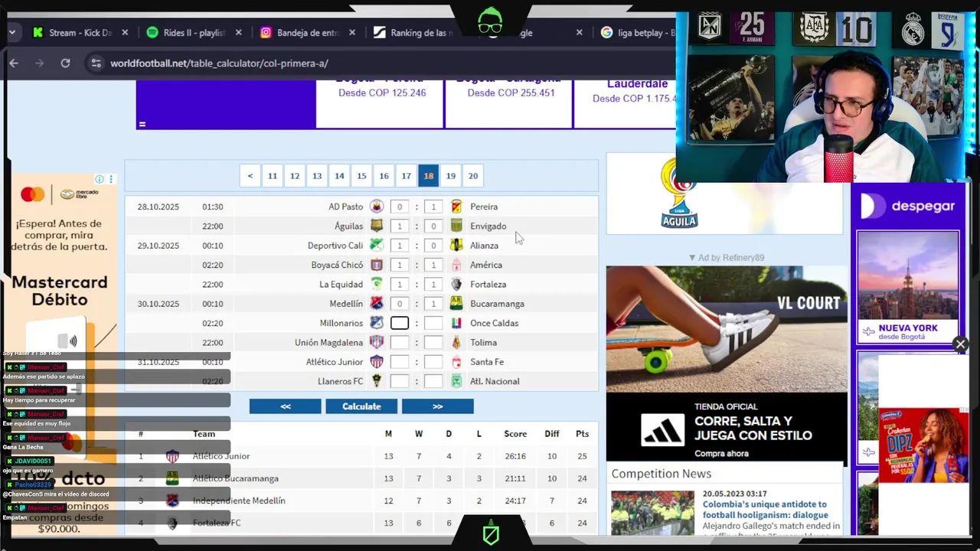Click the Liga Aguila logo
Image resolution: width=980 pixels, height=551 pixels.
click(679, 193)
